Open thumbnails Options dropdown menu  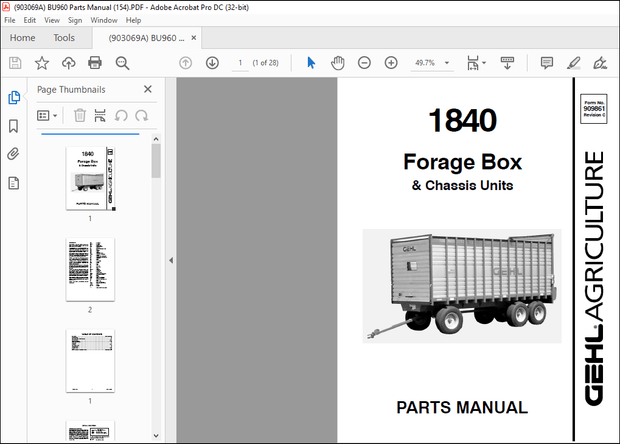click(47, 115)
